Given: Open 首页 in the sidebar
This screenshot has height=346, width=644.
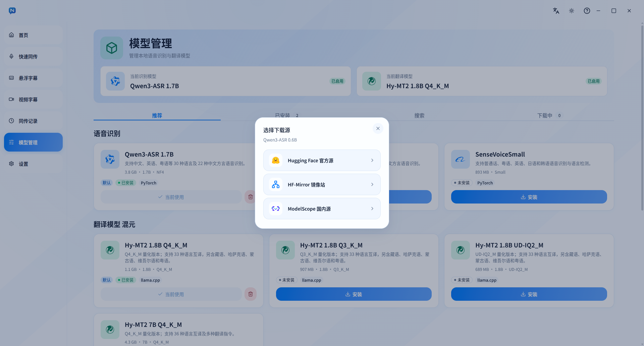Looking at the screenshot, I should (x=33, y=35).
